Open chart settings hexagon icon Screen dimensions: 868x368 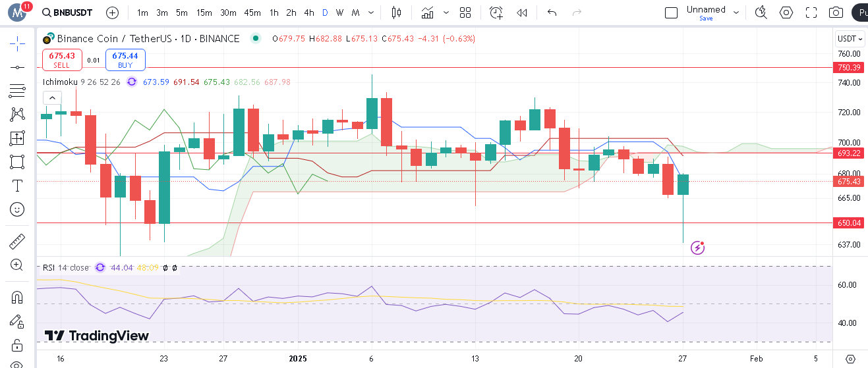click(786, 13)
